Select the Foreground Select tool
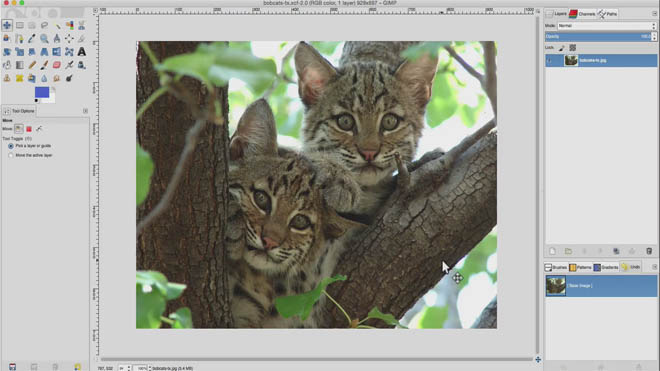This screenshot has height=371, width=660. (6, 38)
